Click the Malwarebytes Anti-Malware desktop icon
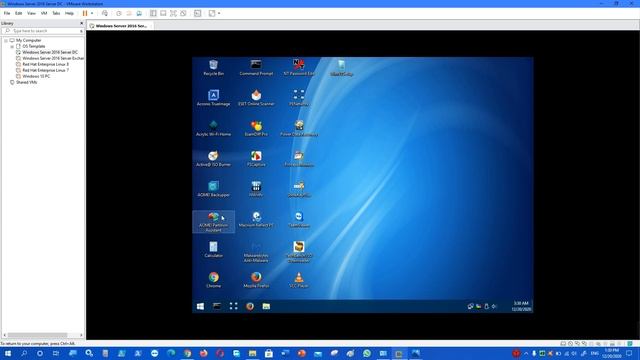 pos(256,252)
